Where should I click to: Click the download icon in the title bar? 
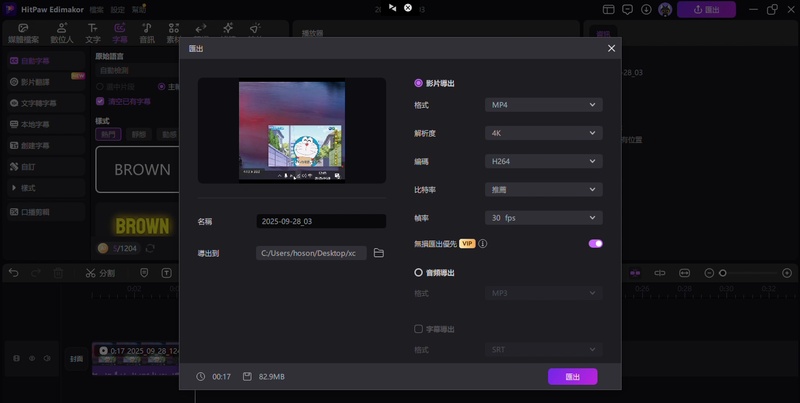click(x=648, y=9)
